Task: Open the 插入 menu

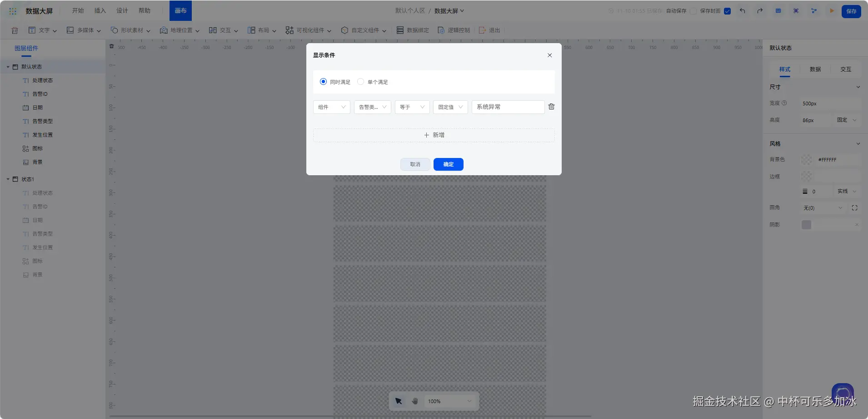Action: pyautogui.click(x=100, y=10)
